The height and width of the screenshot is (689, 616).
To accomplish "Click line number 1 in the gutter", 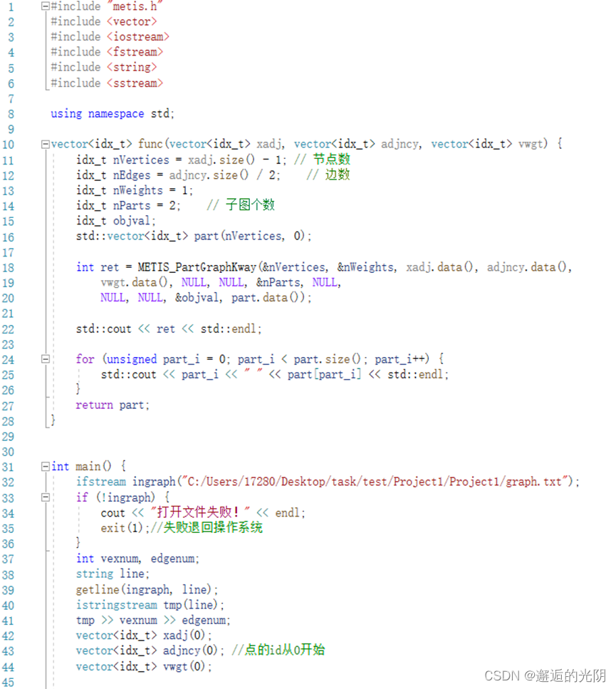I will point(11,7).
